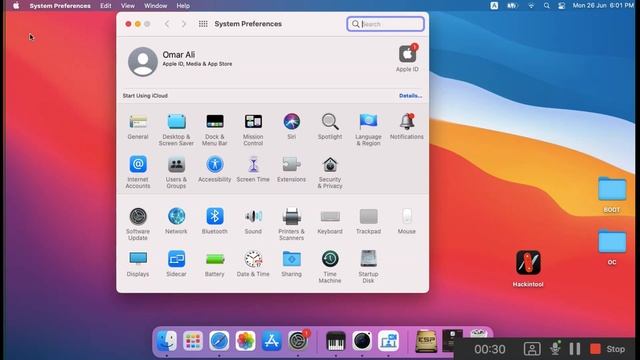
Task: Open Safari from the Dock
Action: (x=219, y=341)
